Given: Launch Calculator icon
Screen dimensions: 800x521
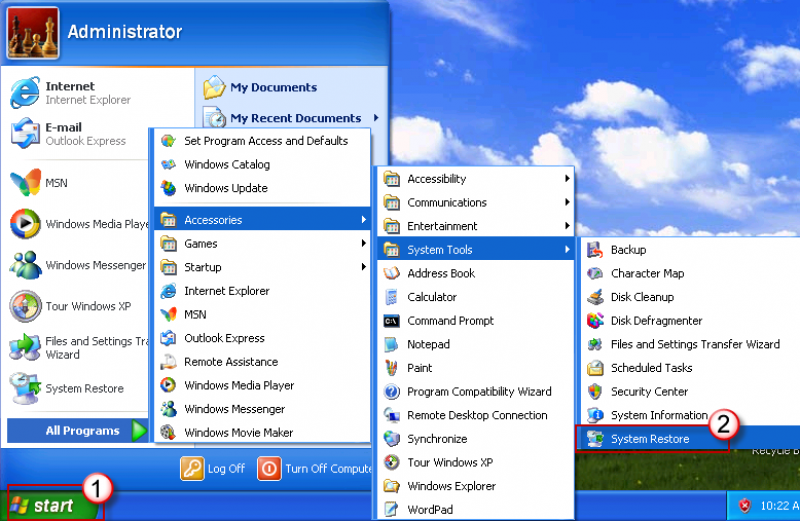Looking at the screenshot, I should click(391, 297).
